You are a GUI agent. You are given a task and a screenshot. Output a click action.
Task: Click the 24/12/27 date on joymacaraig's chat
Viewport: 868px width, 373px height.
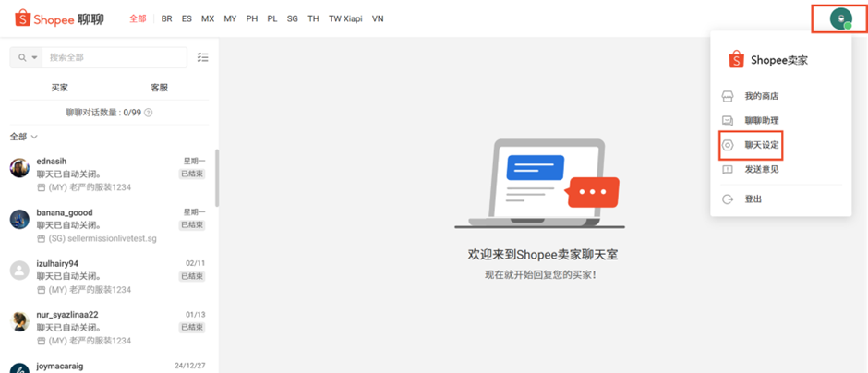(190, 366)
